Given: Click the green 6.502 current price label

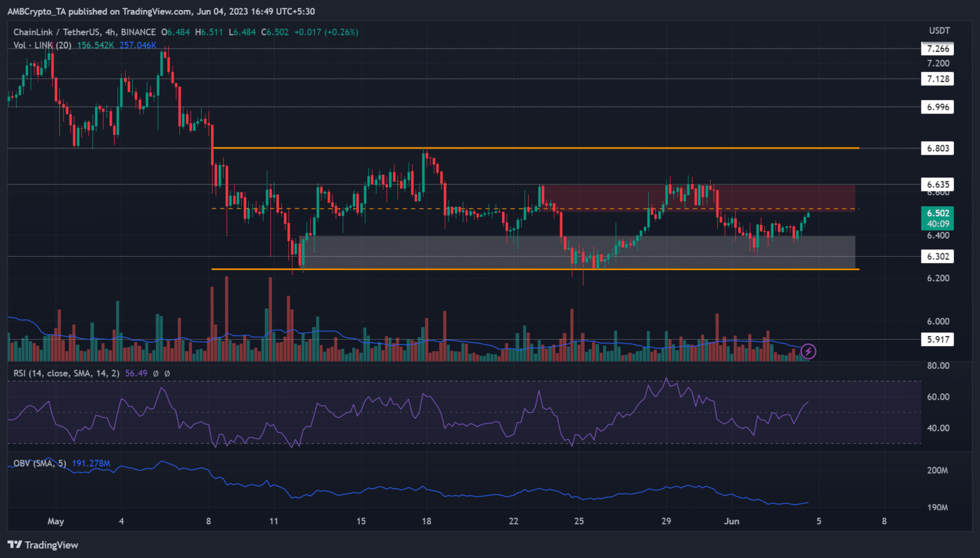Looking at the screenshot, I should [937, 213].
